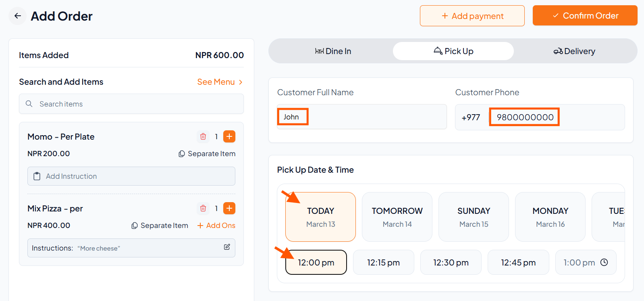Screen dimensions: 644x301
Task: Switch to the Delivery tab
Action: [x=574, y=51]
